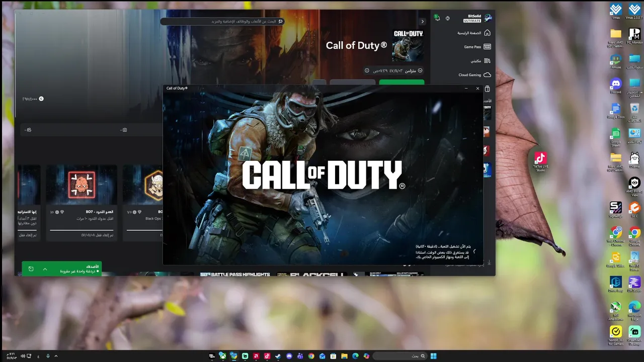Open the TikTok LIVE Studio desktop shortcut
The width and height of the screenshot is (644, 362).
540,161
